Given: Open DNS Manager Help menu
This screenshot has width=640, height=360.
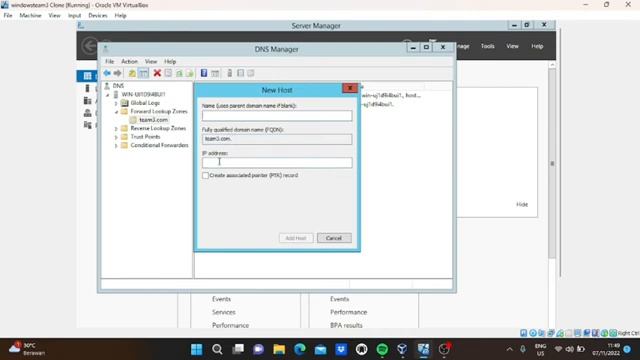Looking at the screenshot, I should (x=170, y=62).
